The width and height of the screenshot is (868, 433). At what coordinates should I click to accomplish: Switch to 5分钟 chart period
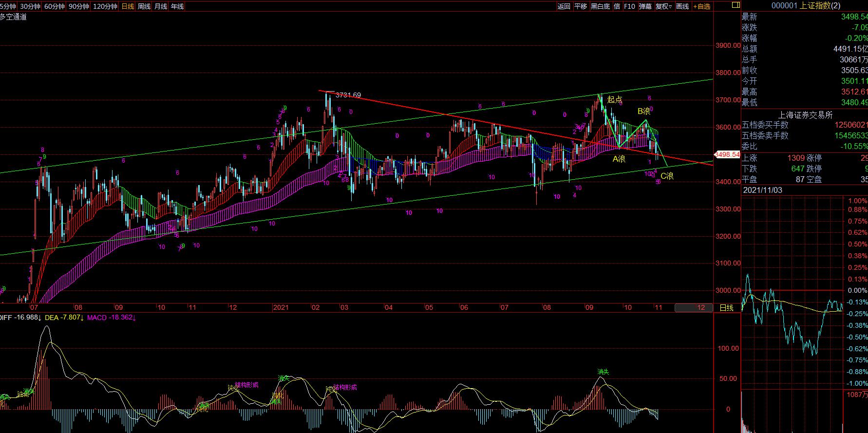point(8,6)
